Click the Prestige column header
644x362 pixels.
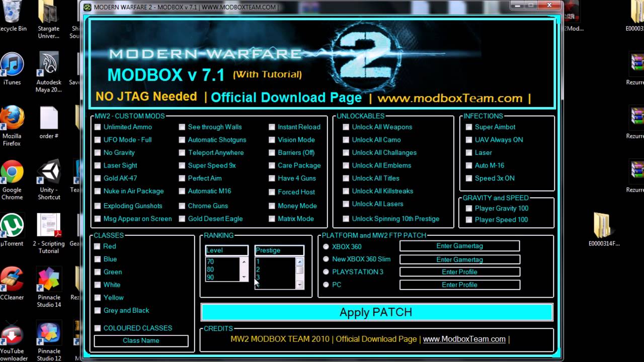[279, 250]
